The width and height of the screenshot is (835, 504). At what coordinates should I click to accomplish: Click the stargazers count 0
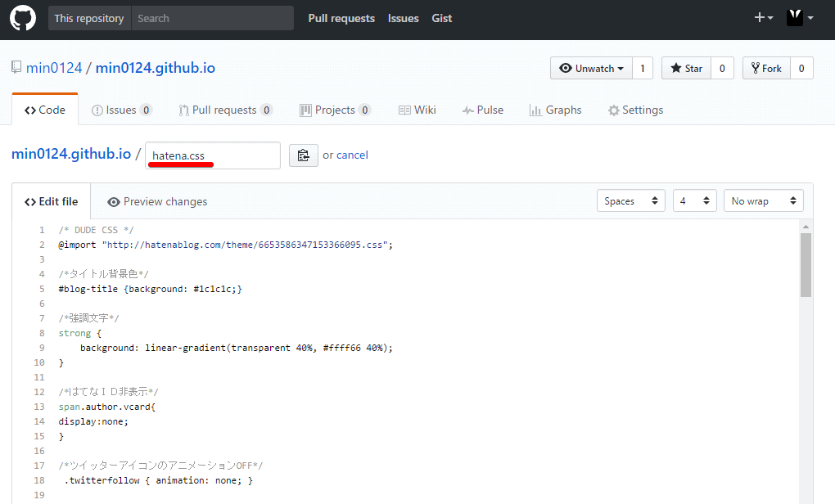pyautogui.click(x=722, y=68)
